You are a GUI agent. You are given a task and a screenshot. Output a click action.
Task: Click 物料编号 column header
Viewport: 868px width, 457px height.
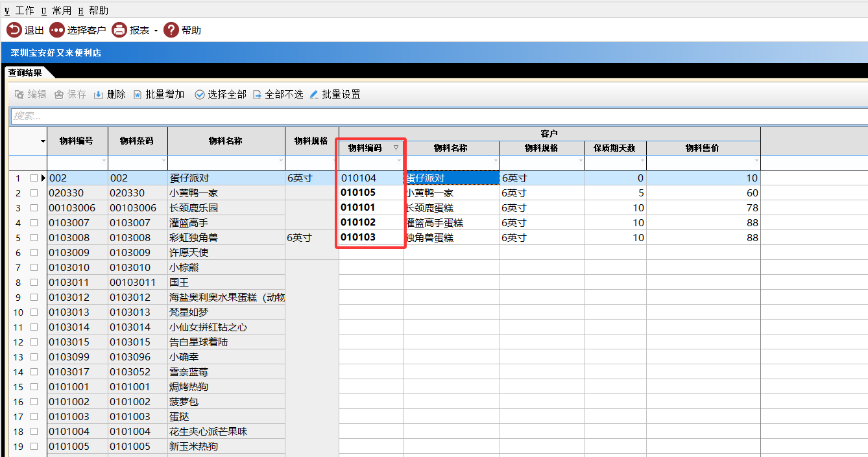tap(77, 141)
